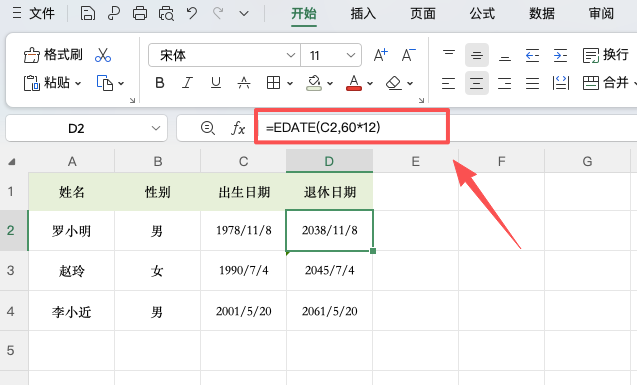Apply the fill color bucket
The height and width of the screenshot is (385, 637).
pos(314,83)
